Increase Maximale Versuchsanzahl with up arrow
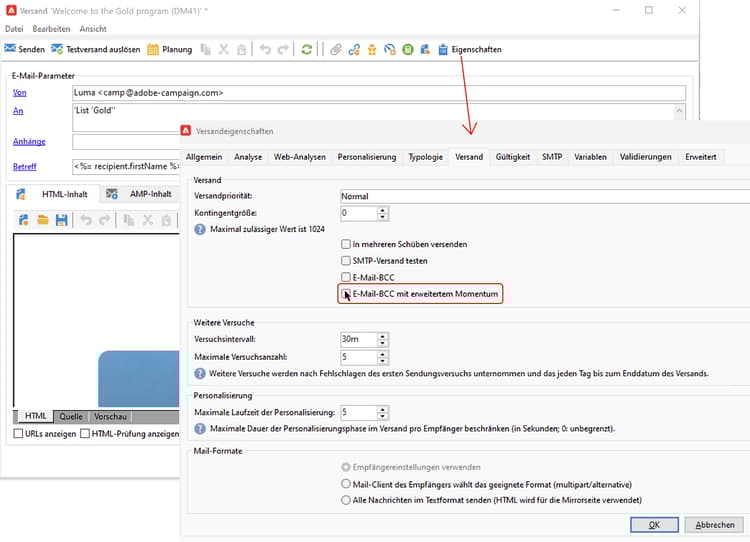The image size is (750, 542). [x=382, y=354]
